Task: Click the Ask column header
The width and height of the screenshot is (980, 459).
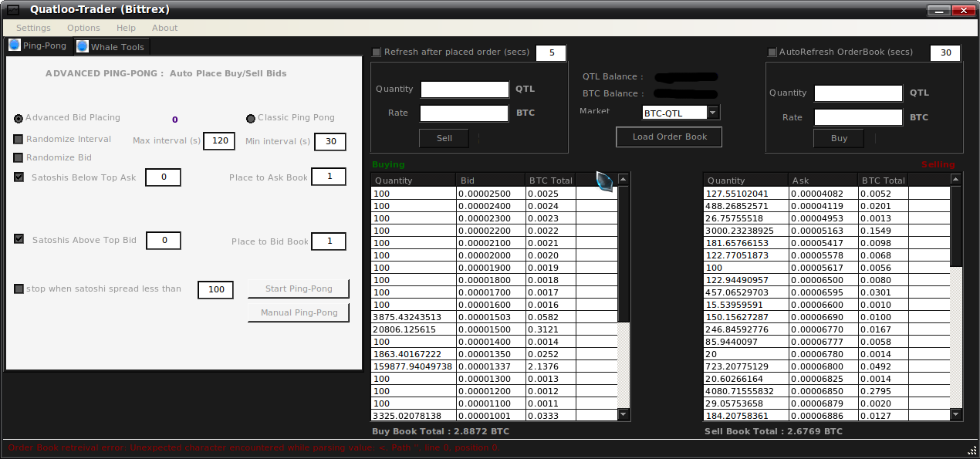Action: pos(824,180)
